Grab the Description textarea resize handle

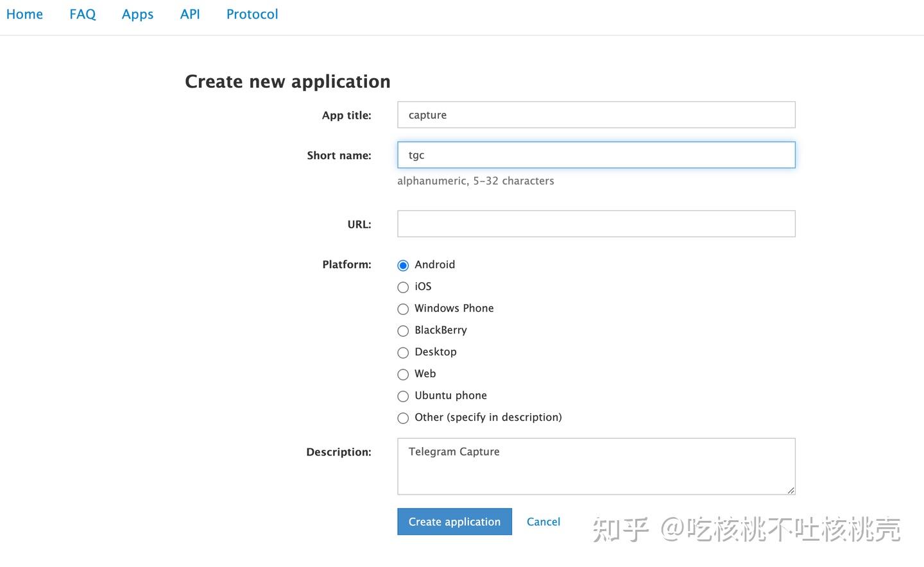pos(791,490)
